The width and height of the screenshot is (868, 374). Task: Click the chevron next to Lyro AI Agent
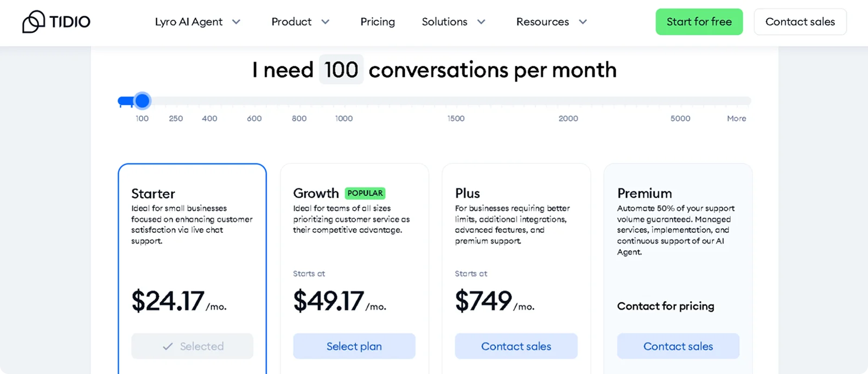[x=236, y=22]
